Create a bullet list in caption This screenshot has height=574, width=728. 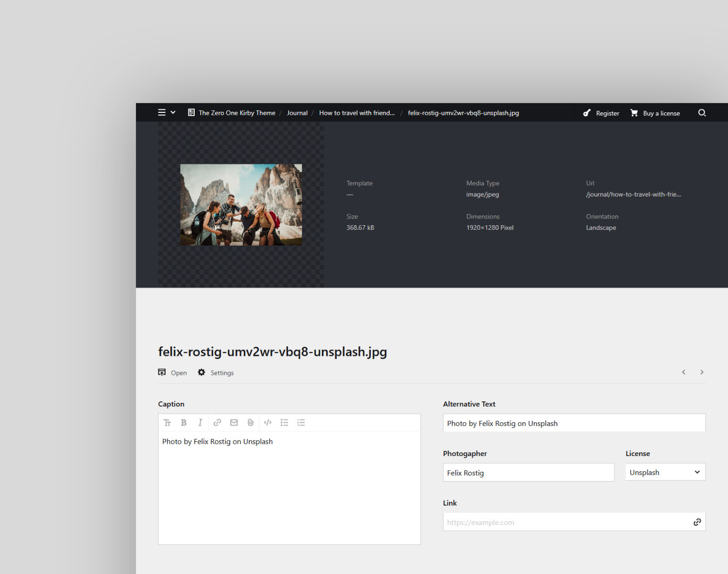[285, 423]
